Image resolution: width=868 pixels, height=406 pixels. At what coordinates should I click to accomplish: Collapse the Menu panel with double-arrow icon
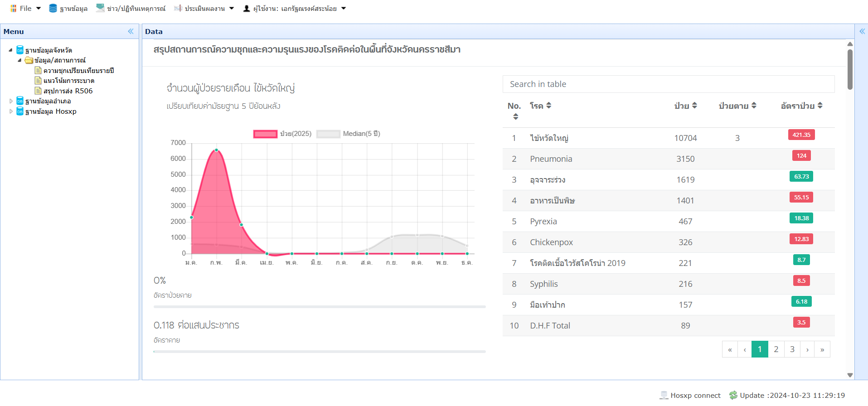click(131, 31)
